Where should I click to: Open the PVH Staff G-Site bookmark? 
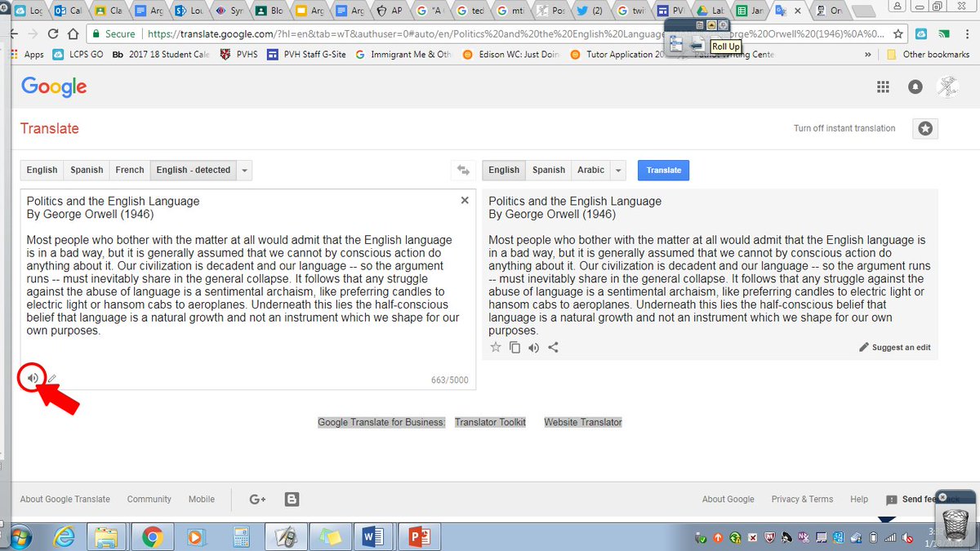tap(306, 55)
